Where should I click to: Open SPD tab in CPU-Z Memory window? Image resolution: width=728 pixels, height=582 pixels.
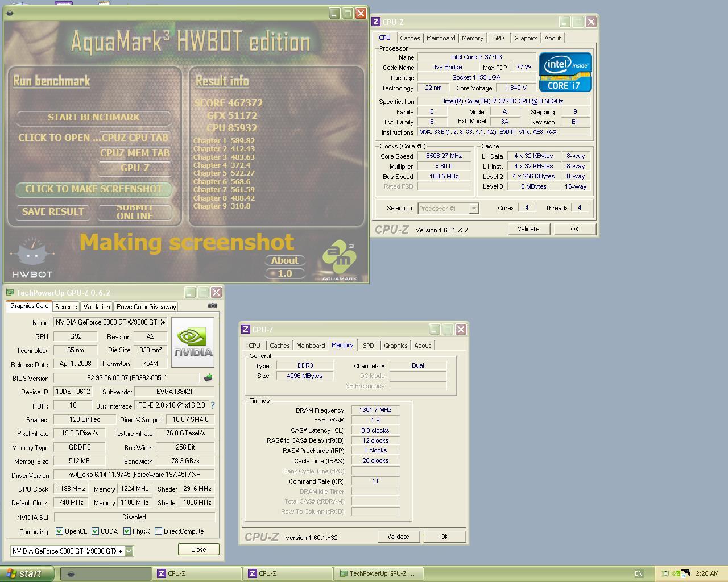[369, 346]
